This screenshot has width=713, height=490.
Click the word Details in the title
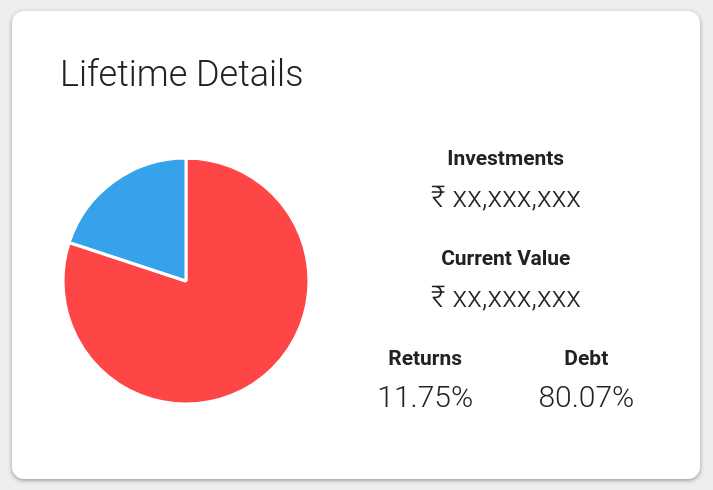pos(250,73)
